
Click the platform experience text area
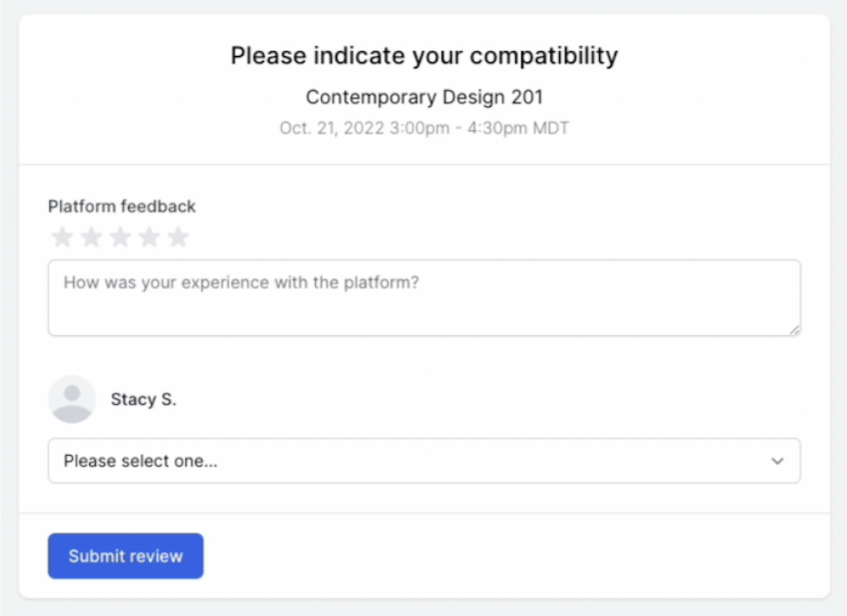[424, 298]
